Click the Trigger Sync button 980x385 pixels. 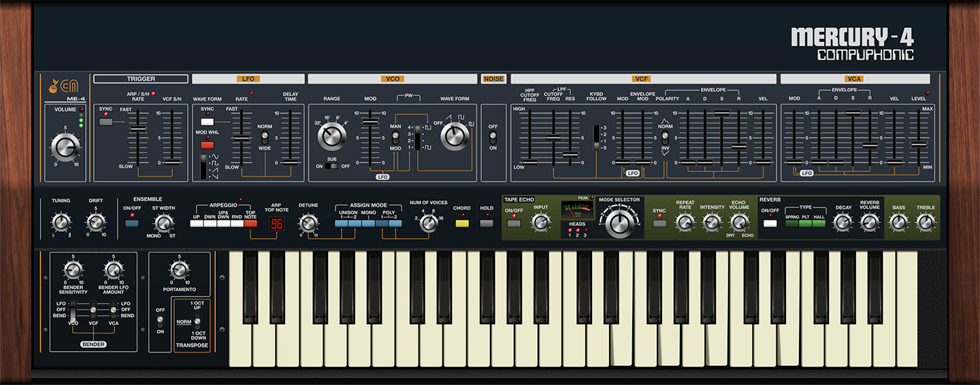(x=105, y=122)
